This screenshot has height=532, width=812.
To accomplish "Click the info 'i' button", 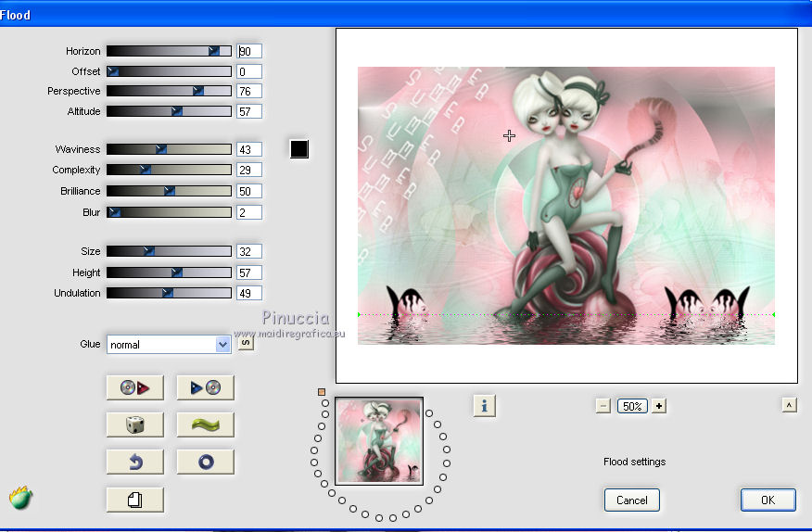I will tap(484, 406).
